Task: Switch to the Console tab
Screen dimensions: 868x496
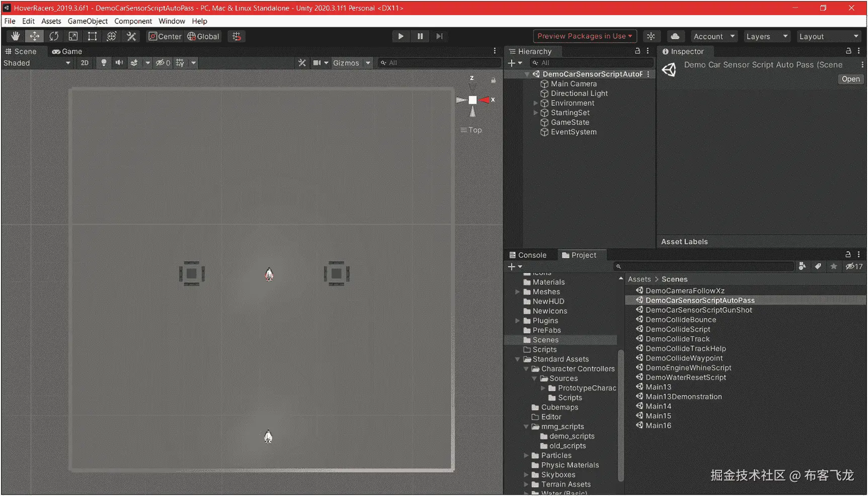Action: pos(528,255)
